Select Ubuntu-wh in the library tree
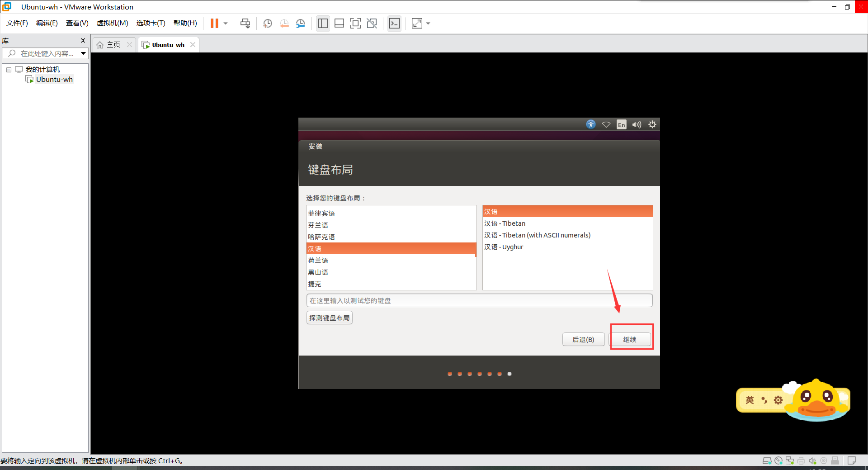Image resolution: width=868 pixels, height=470 pixels. tap(54, 79)
